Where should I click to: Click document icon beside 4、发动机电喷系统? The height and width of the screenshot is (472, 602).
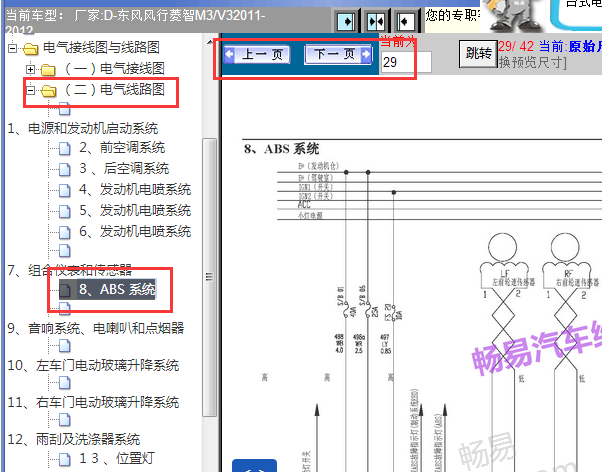coord(65,190)
